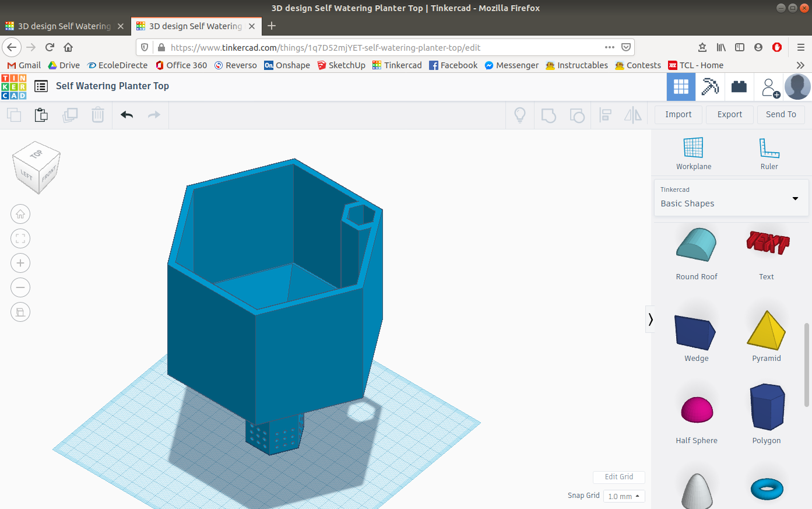Open the Firefox hamburger menu
This screenshot has height=509, width=812.
click(x=801, y=47)
